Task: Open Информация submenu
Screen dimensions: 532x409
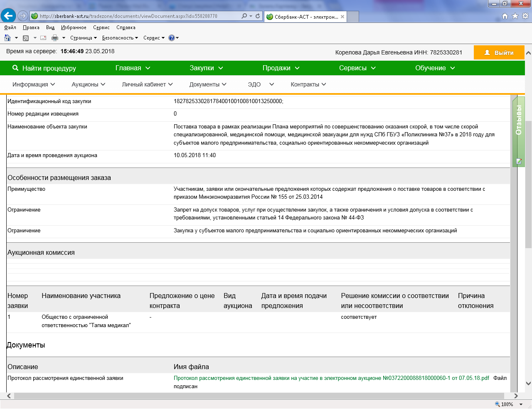Action: pyautogui.click(x=34, y=84)
